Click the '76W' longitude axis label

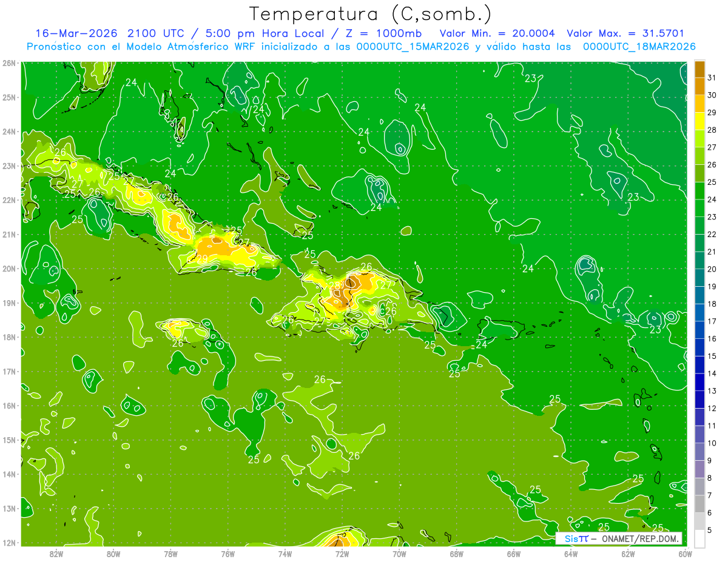(x=227, y=554)
